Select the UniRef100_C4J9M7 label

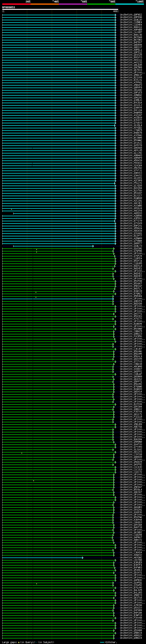click(131, 32)
